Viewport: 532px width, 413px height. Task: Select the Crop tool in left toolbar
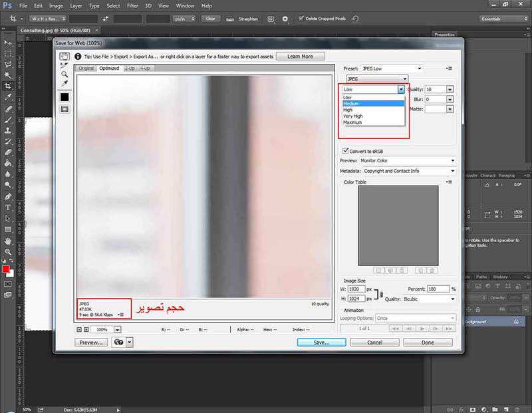pos(8,86)
